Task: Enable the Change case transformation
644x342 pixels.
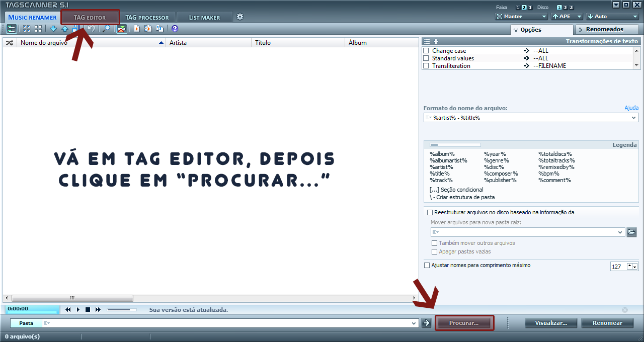Action: [x=426, y=51]
